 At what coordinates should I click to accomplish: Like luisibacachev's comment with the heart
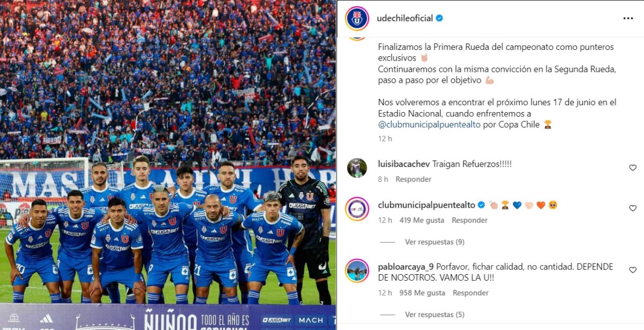pos(633,168)
